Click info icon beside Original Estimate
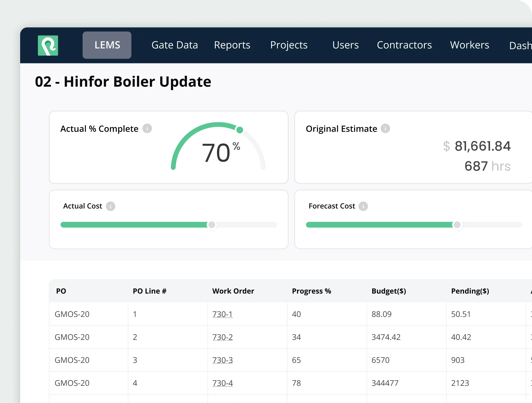The height and width of the screenshot is (403, 532). 385,128
